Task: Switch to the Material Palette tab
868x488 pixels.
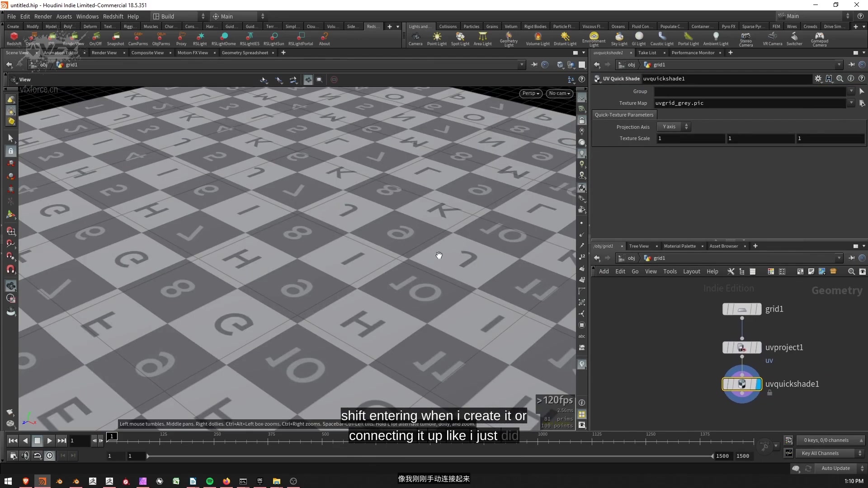Action: coord(680,246)
